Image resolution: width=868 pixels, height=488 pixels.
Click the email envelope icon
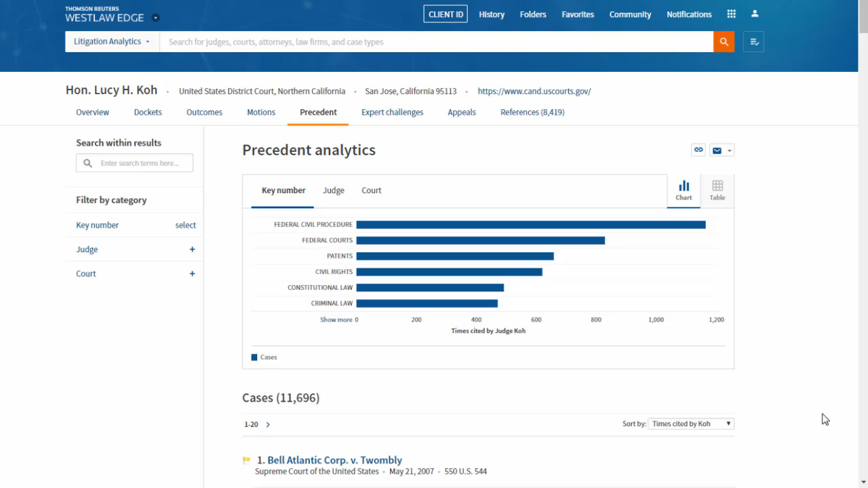click(717, 150)
